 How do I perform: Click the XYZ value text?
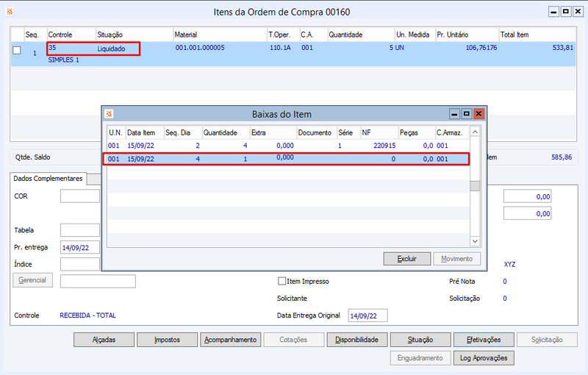tap(509, 265)
